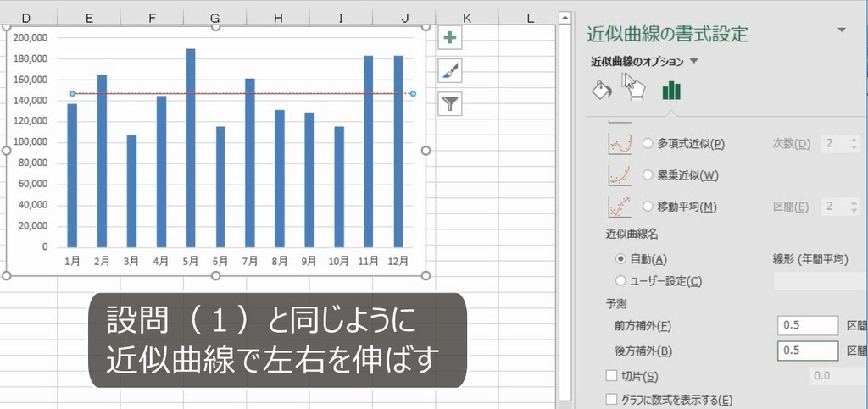Click the 後方補外 input field
This screenshot has width=868, height=409.
pos(808,351)
